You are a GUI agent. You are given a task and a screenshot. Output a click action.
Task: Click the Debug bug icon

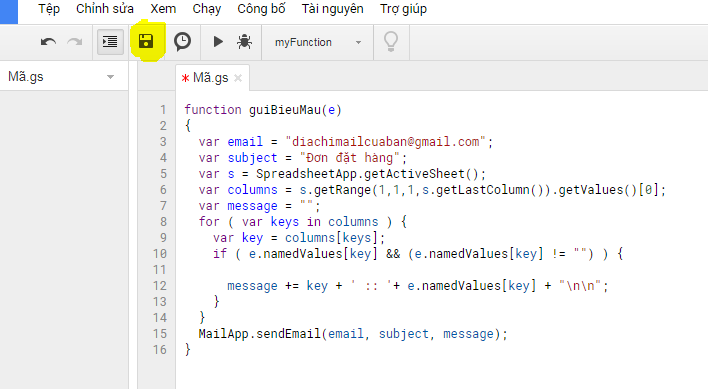(244, 42)
